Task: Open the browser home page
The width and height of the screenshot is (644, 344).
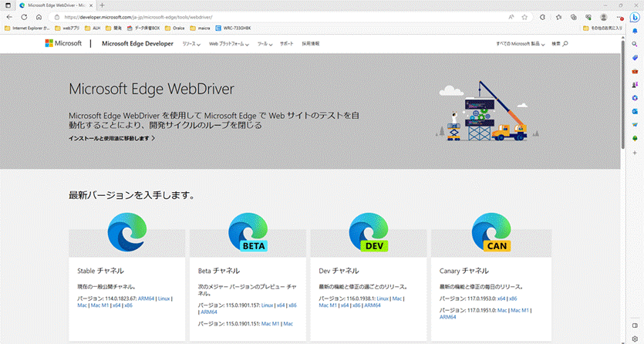Action: 39,17
